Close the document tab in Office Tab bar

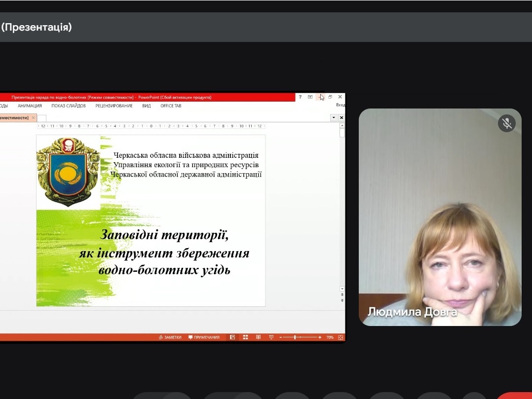(34, 118)
